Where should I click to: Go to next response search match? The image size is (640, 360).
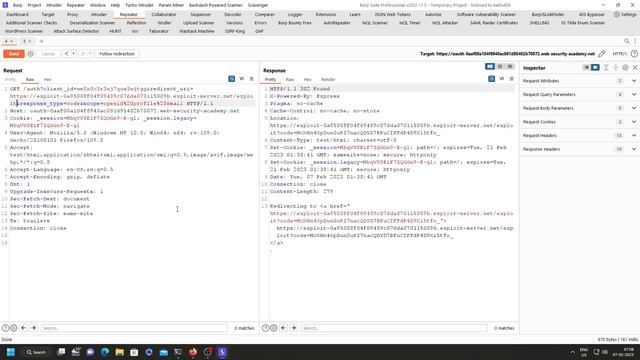[x=293, y=328]
